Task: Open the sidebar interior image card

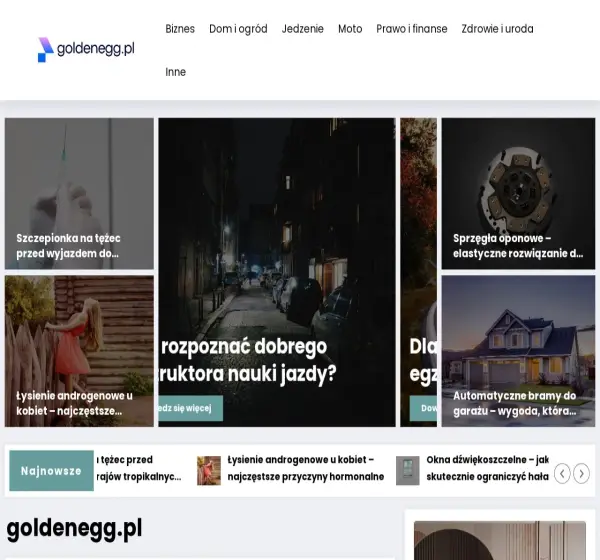Action: [500, 540]
